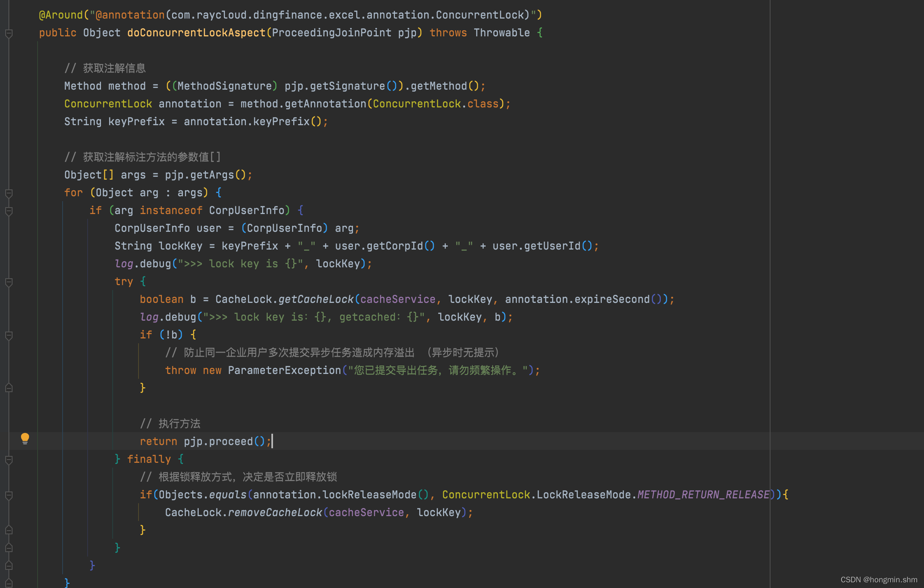Click the 'finally' keyword
924x588 pixels.
tap(149, 459)
